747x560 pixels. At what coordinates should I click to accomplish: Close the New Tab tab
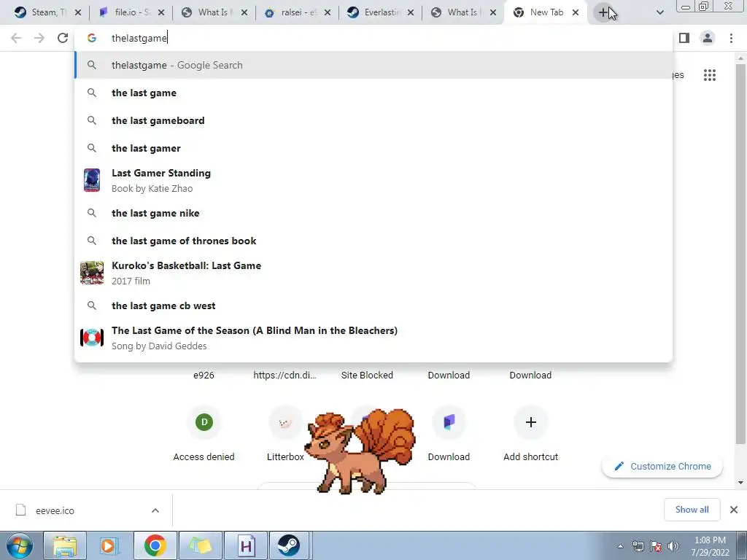576,12
